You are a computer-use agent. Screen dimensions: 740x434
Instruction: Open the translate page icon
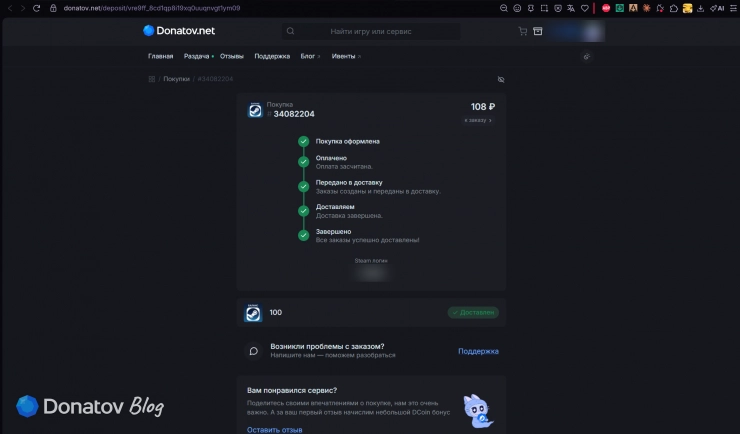[x=571, y=8]
